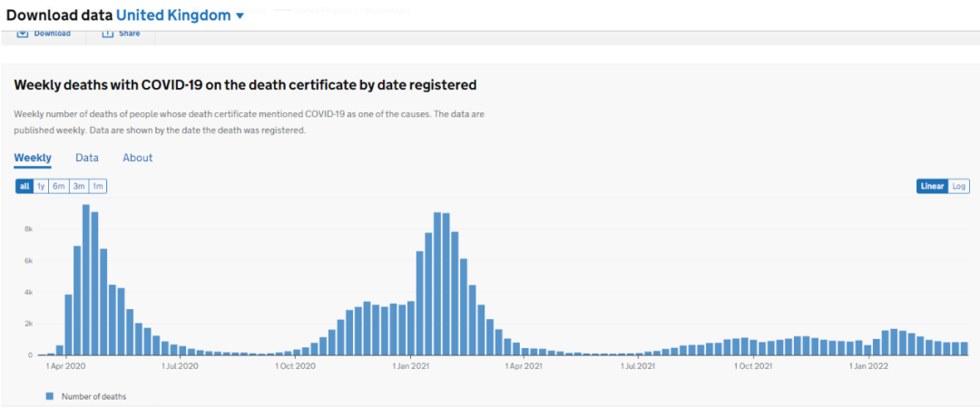This screenshot has width=980, height=407.
Task: Click the Download text link
Action: coord(52,34)
